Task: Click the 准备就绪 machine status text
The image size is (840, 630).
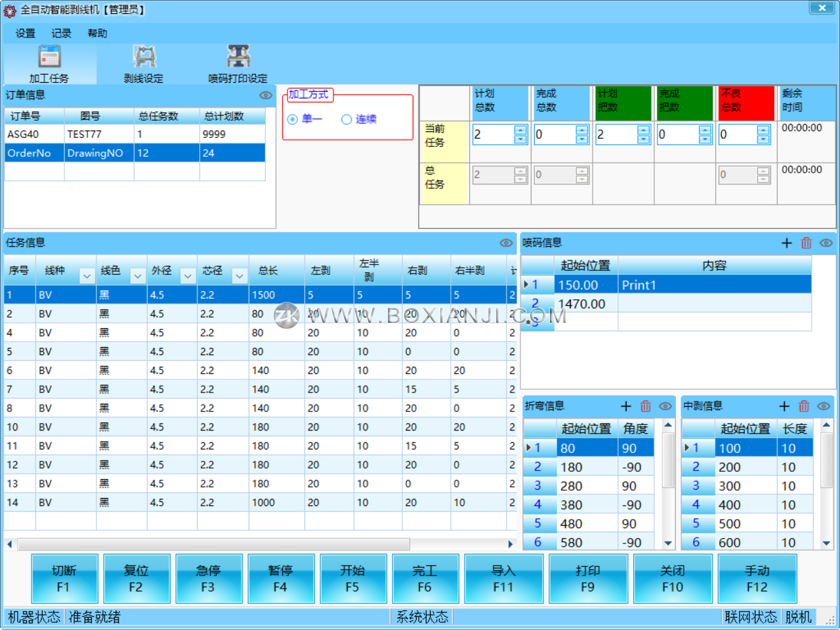Action: coord(94,618)
